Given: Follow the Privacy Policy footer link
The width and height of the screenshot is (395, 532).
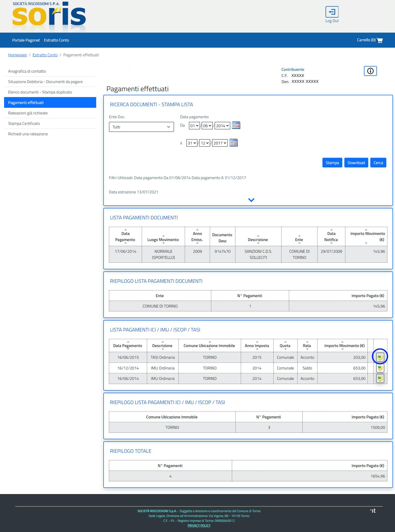Looking at the screenshot, I should [199, 525].
